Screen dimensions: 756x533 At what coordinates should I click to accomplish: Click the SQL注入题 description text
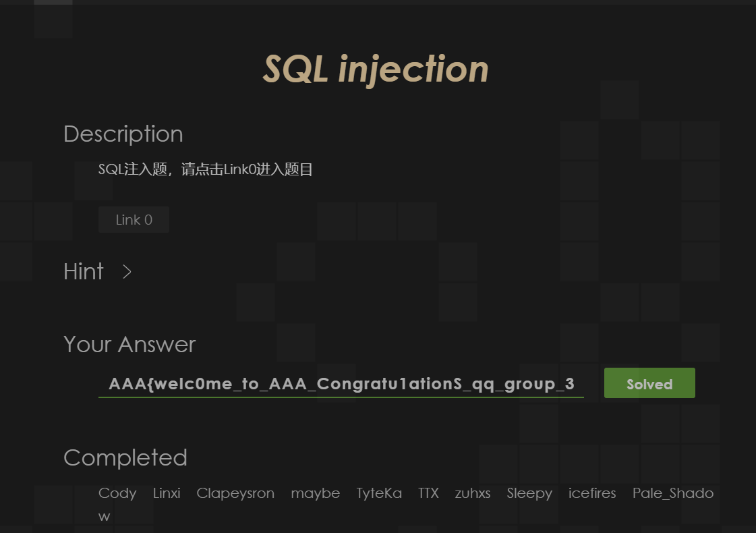(206, 169)
